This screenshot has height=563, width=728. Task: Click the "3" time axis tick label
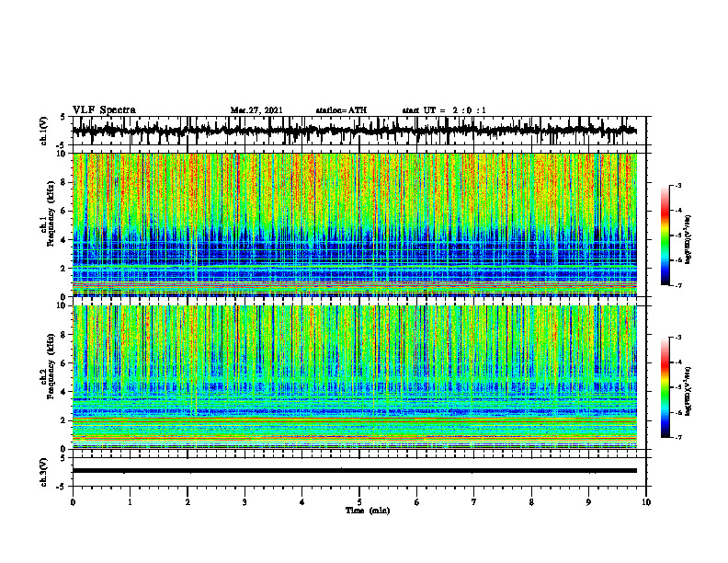245,502
